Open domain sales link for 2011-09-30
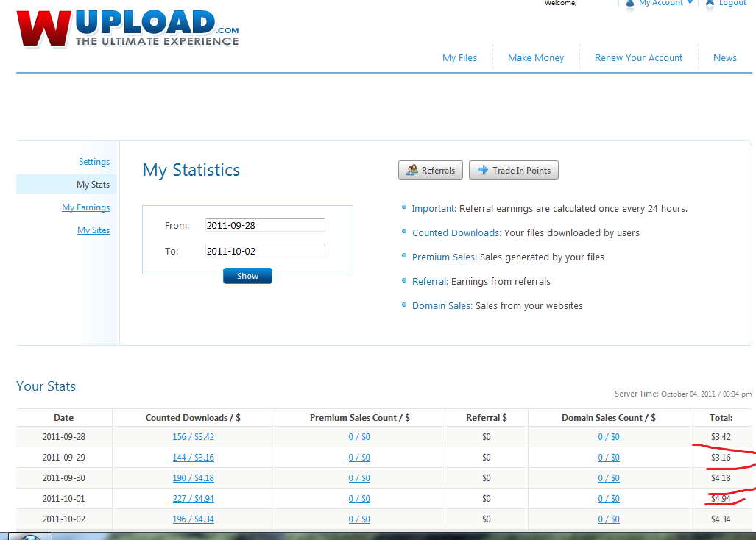This screenshot has height=540, width=756. tap(609, 478)
